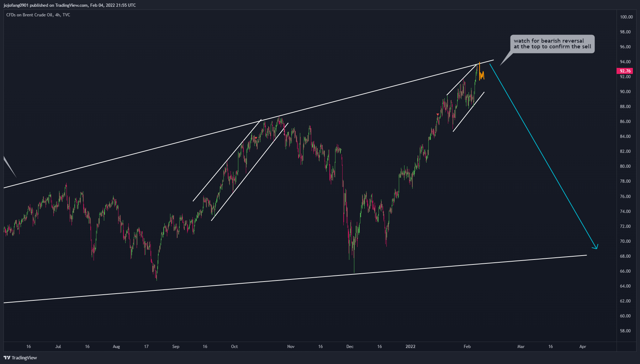The height and width of the screenshot is (364, 640).
Task: Click the 60.00 price axis label
Action: click(625, 316)
